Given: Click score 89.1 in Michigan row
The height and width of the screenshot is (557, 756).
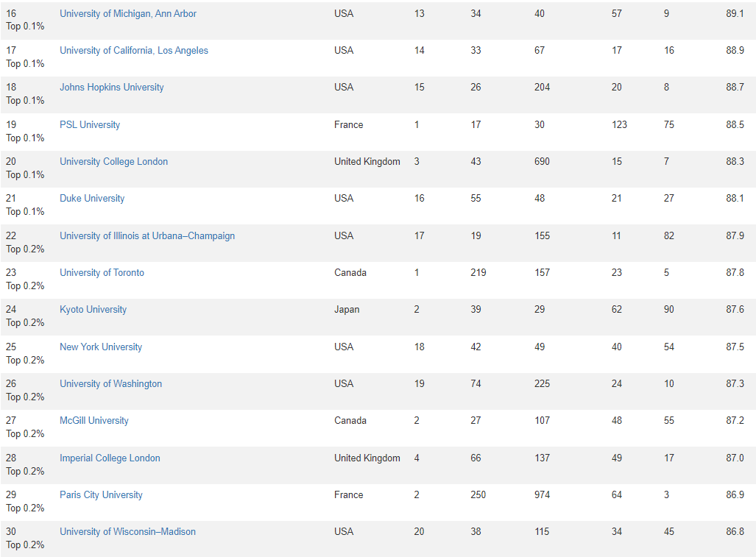Looking at the screenshot, I should 735,13.
